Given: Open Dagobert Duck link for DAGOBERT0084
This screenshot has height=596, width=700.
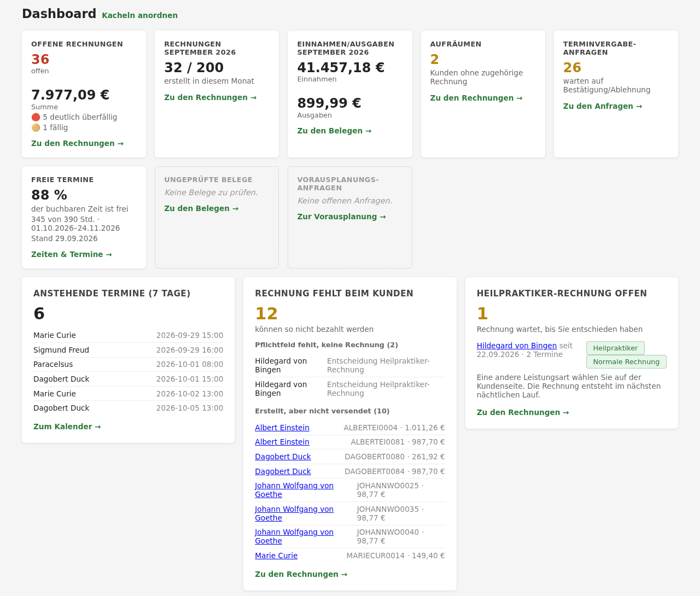Looking at the screenshot, I should 283,471.
